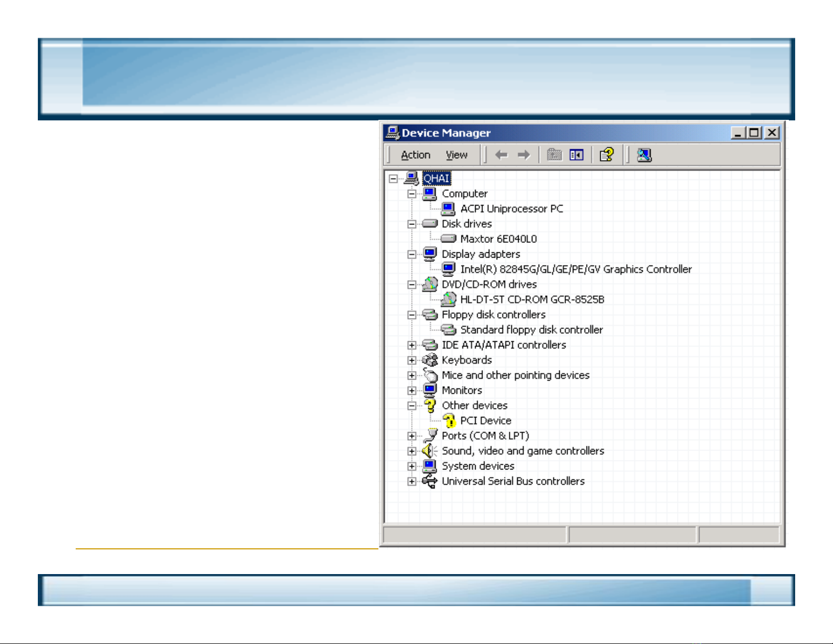Open the Action menu

pos(415,155)
